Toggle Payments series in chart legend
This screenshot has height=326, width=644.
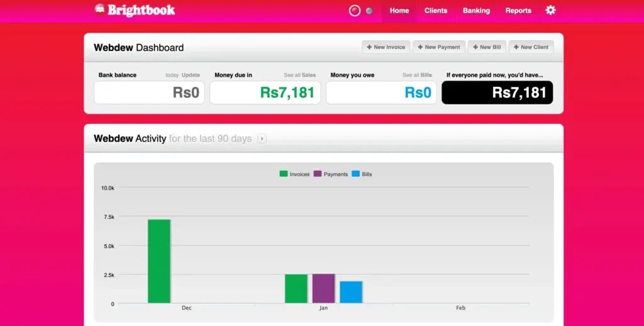coord(330,174)
